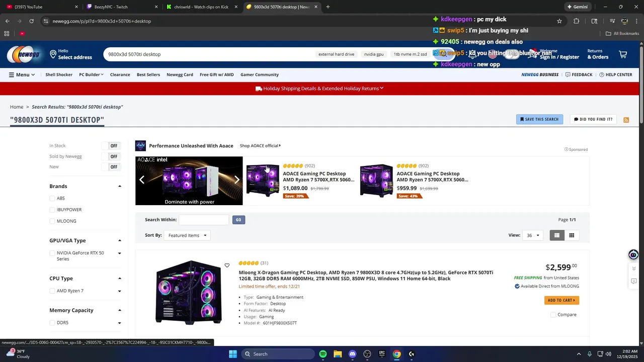Open the Chrome three-dot menu
The image size is (644, 362).
(x=636, y=21)
